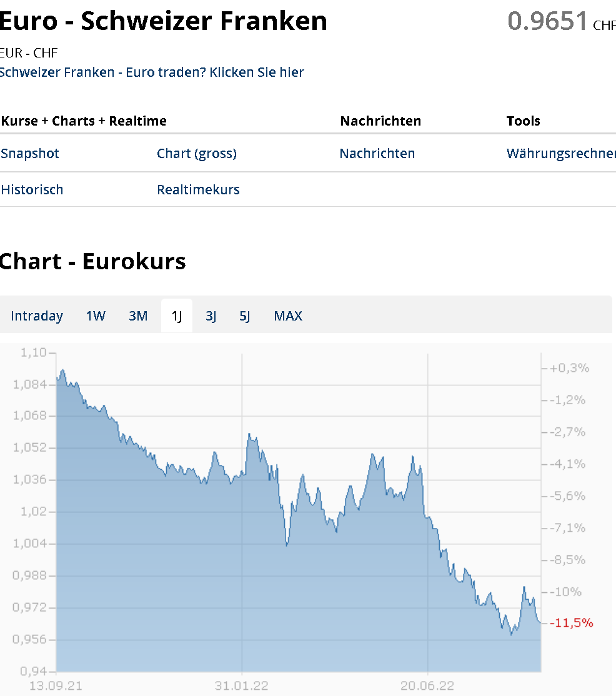Click the 0.9651 exchange rate value
This screenshot has width=616, height=696.
tap(547, 21)
